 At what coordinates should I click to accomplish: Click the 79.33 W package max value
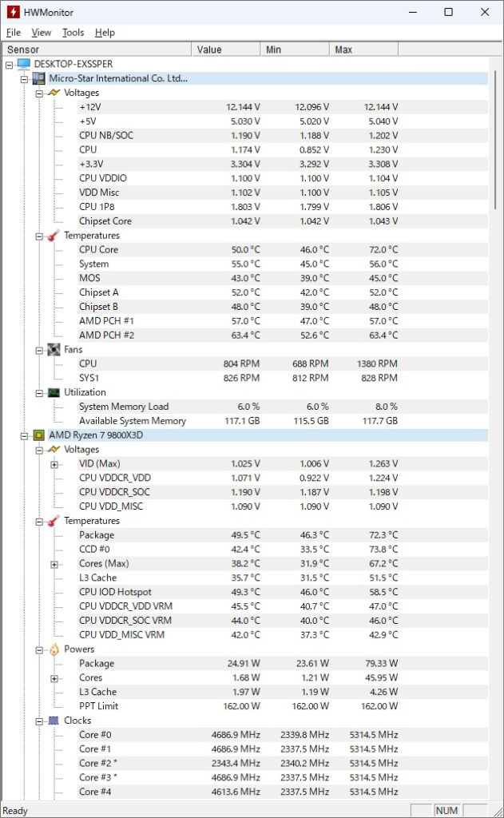[381, 663]
